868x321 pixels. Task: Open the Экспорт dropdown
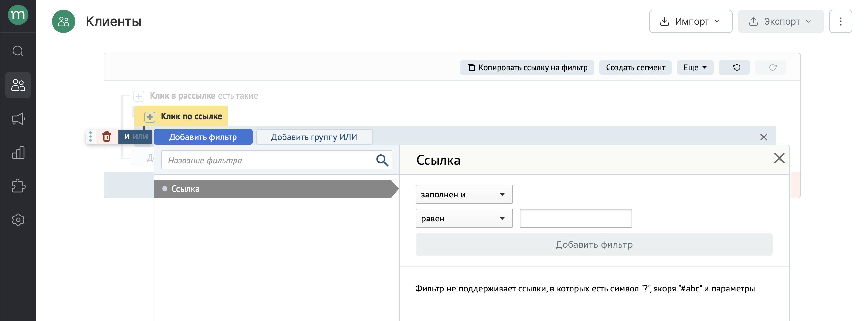pos(780,21)
